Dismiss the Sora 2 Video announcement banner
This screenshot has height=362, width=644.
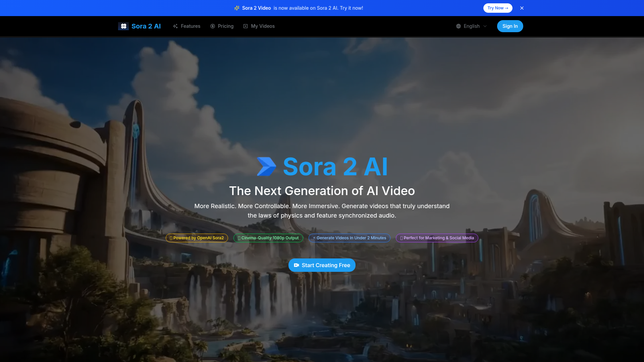pyautogui.click(x=522, y=8)
